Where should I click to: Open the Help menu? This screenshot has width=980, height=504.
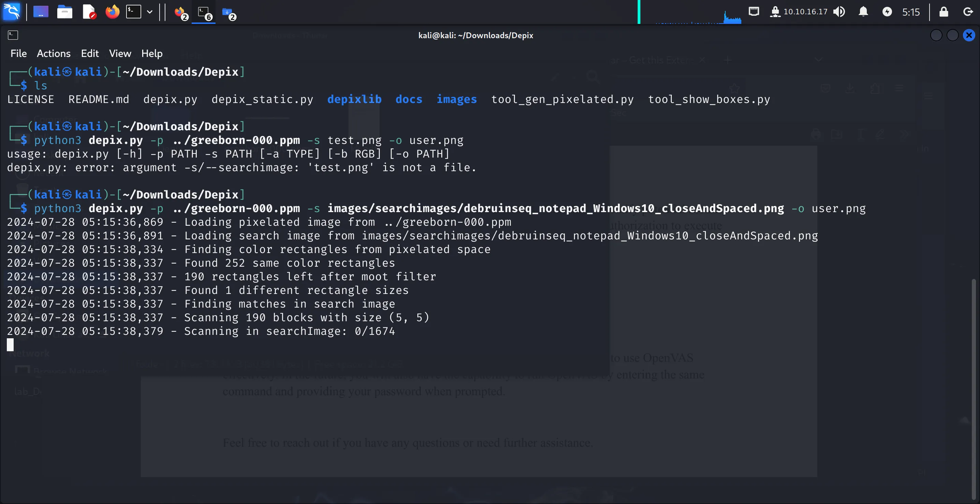152,53
